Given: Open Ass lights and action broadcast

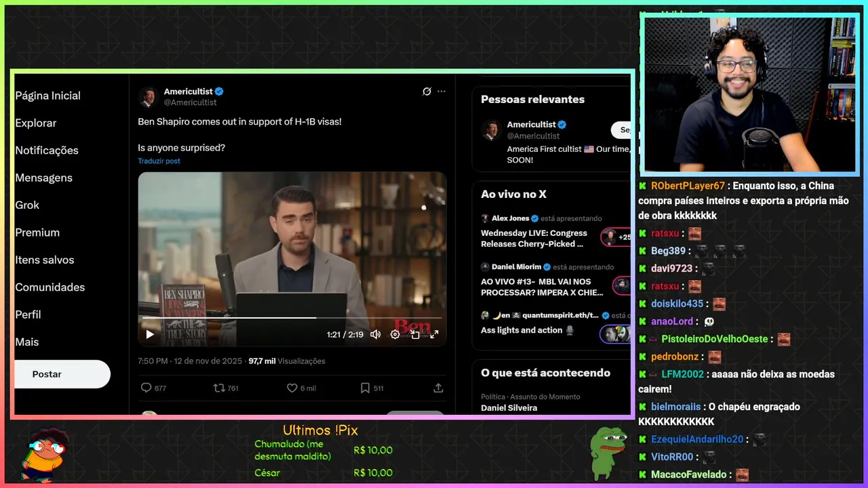Looking at the screenshot, I should [x=521, y=330].
